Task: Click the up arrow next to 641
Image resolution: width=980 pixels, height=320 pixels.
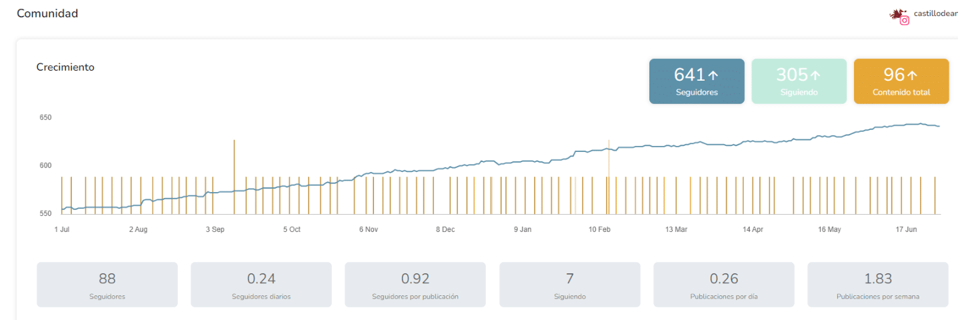Action: 713,75
